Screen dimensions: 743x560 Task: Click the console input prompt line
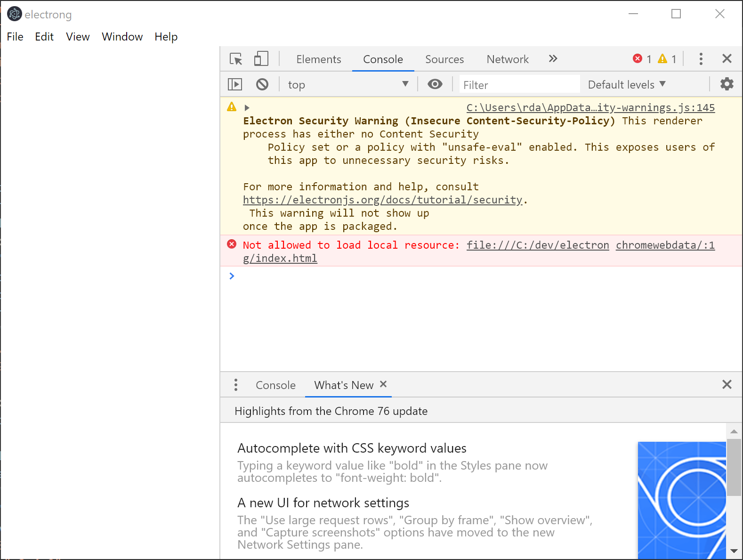tap(481, 276)
